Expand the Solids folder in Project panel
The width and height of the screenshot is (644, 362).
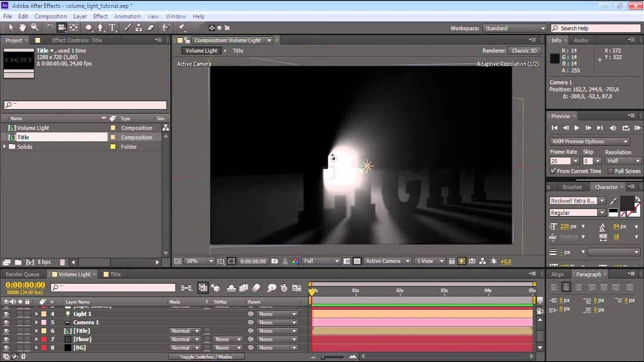point(5,147)
